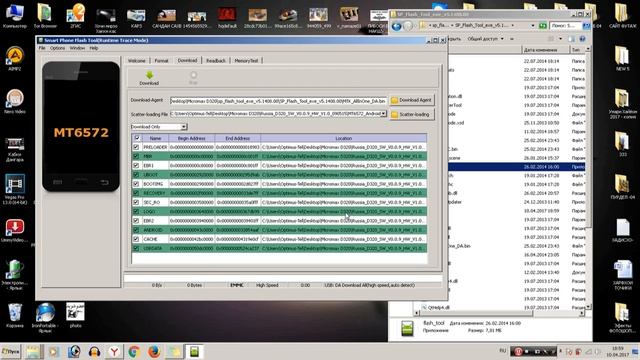Click the Name column header
This screenshot has width=640, height=360.
[155, 138]
